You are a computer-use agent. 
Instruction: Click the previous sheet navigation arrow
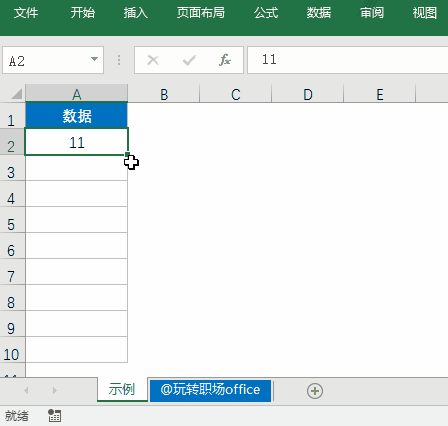click(x=26, y=390)
